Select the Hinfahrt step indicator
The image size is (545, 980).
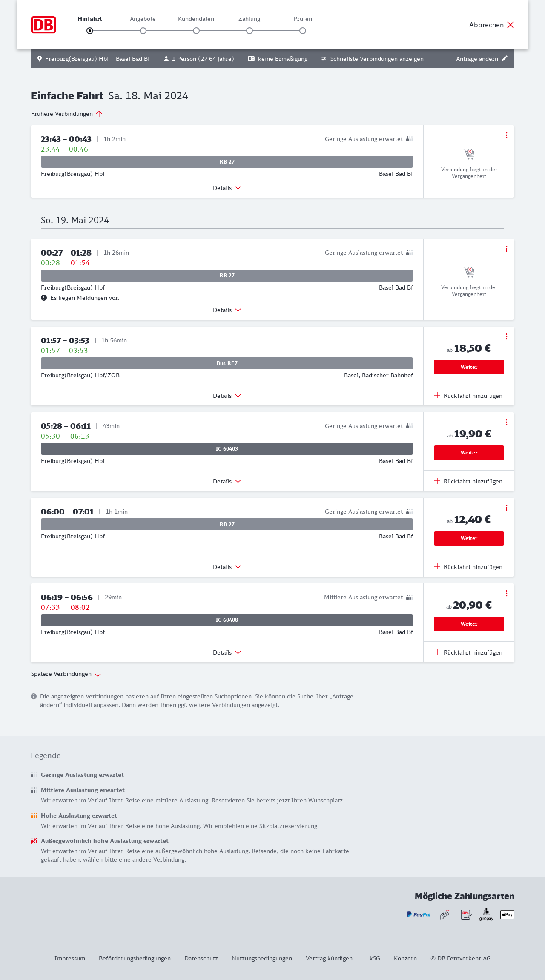[90, 31]
